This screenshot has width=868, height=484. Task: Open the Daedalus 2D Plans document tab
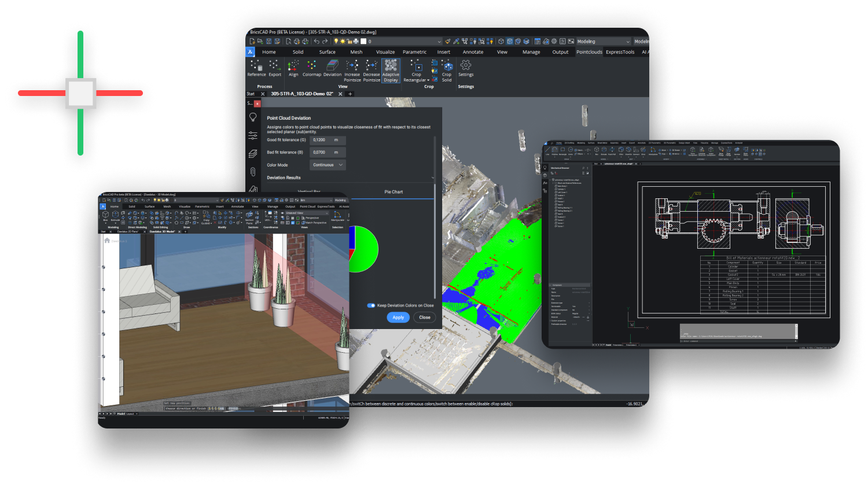coord(128,231)
